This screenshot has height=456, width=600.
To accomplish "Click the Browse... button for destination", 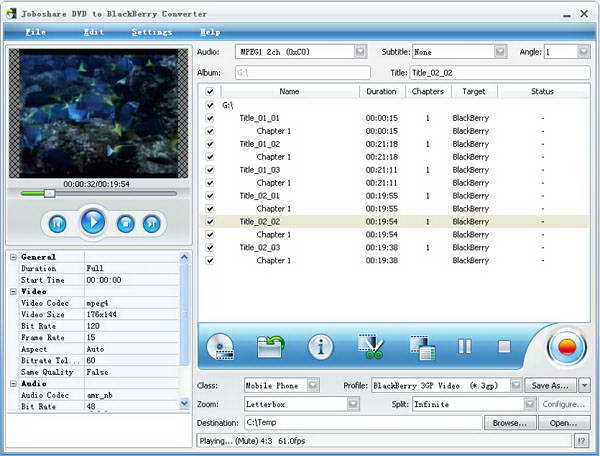I will 508,423.
